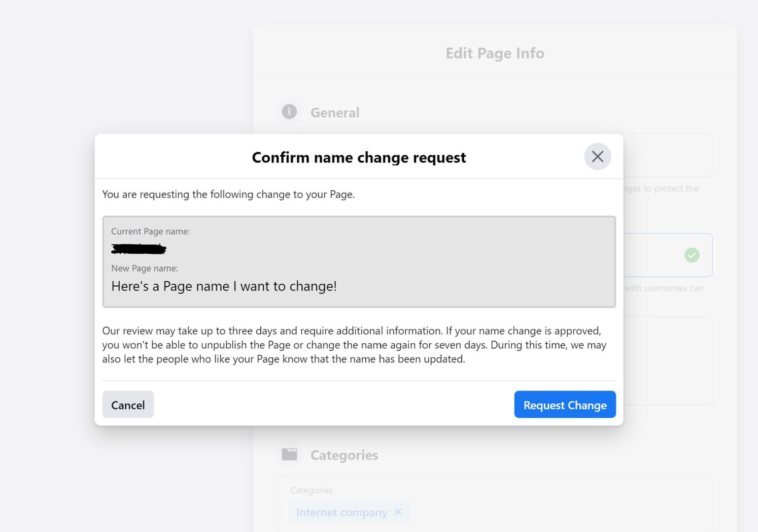Click the Current Page name label

(x=150, y=232)
